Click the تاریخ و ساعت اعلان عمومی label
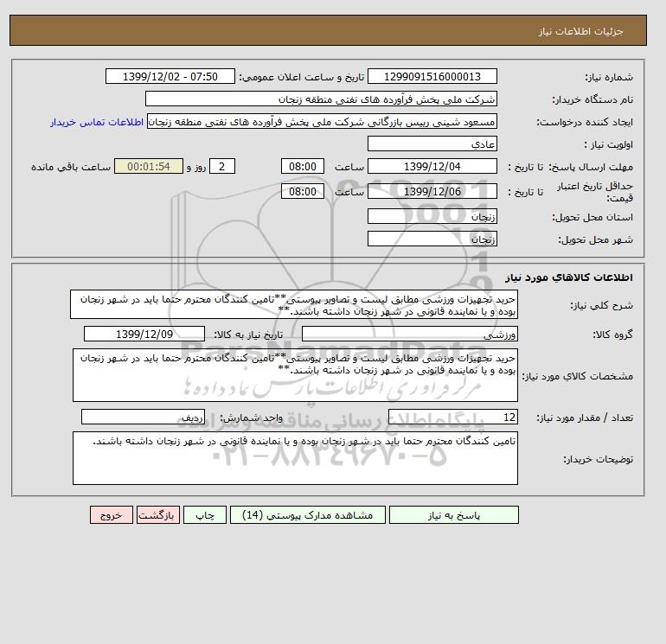Image resolution: width=666 pixels, height=644 pixels. click(x=302, y=77)
